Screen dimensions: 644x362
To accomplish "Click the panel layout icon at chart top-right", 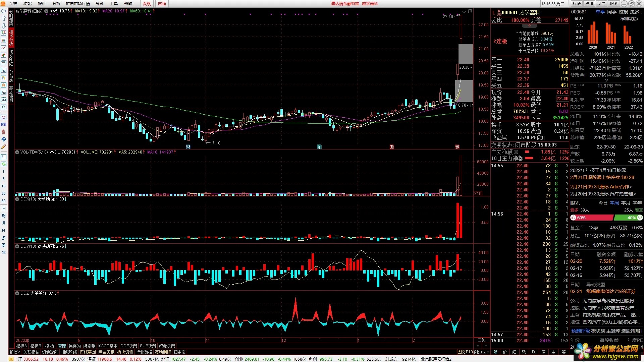I will [470, 11].
